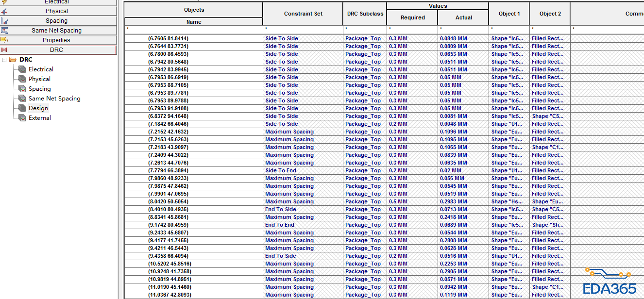The height and width of the screenshot is (299, 644).
Task: Click the DRC Subclass column header
Action: pyautogui.click(x=365, y=14)
